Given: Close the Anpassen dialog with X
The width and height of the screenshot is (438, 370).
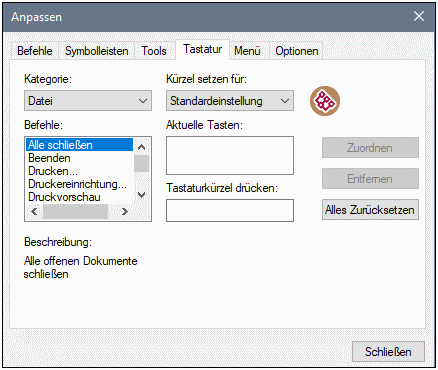Looking at the screenshot, I should 419,16.
